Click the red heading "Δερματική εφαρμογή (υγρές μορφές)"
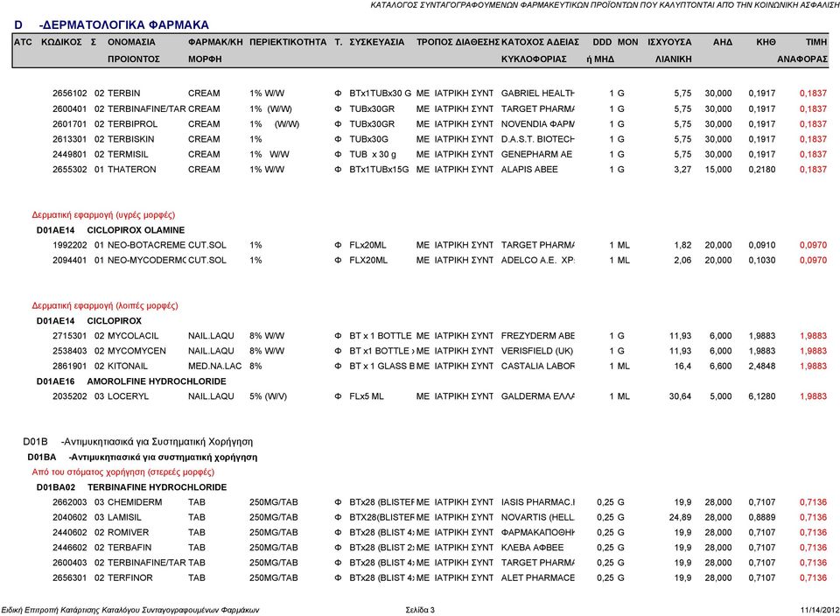Screen dimensions: 840x616 103,214
